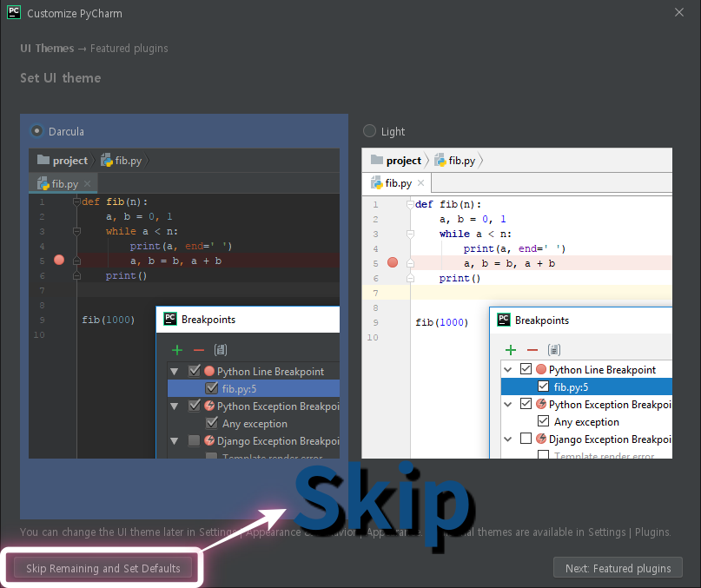Collapse the while loop fold in Light preview
Viewport: 701px width, 588px height.
(x=410, y=234)
